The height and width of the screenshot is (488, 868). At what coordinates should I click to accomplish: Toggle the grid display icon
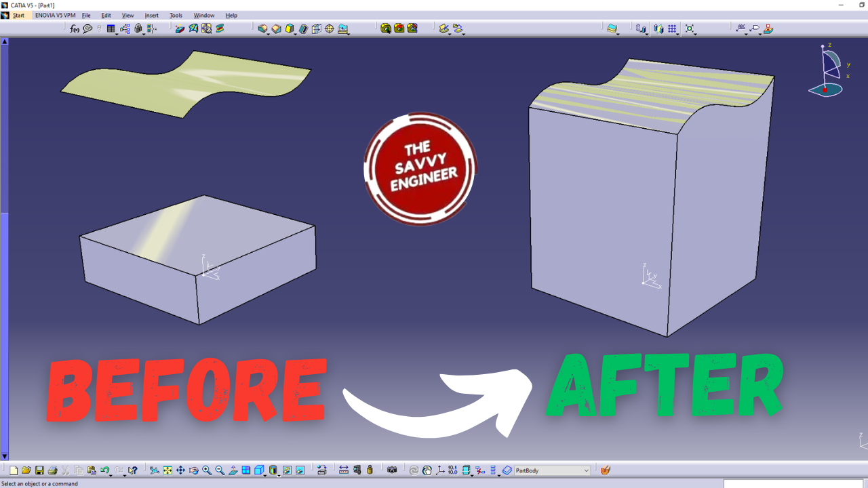pos(672,29)
